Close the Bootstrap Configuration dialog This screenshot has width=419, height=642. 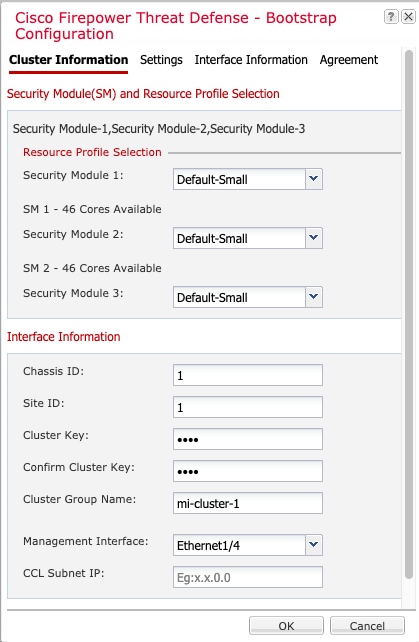click(408, 17)
